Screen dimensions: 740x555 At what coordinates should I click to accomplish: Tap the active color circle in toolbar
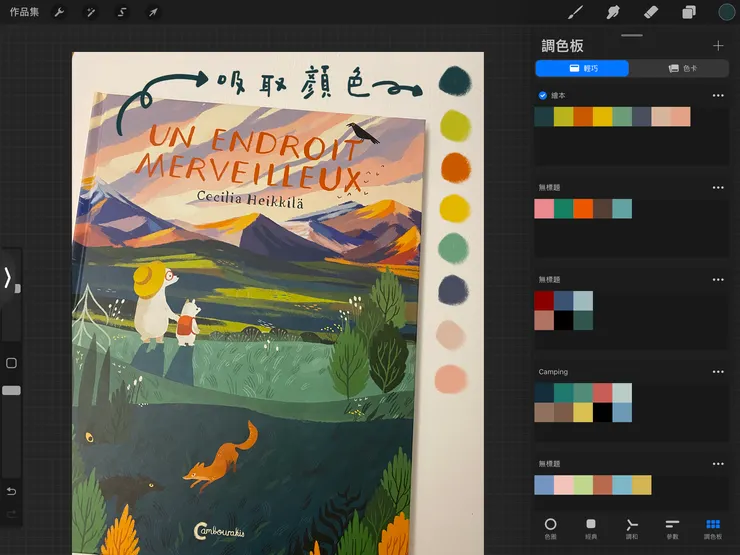[726, 12]
